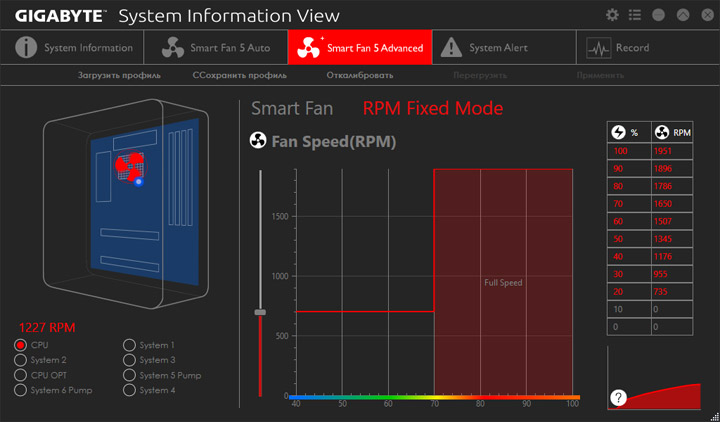Image resolution: width=720 pixels, height=422 pixels.
Task: Click the RPM Fixed Mode label
Action: 433,108
